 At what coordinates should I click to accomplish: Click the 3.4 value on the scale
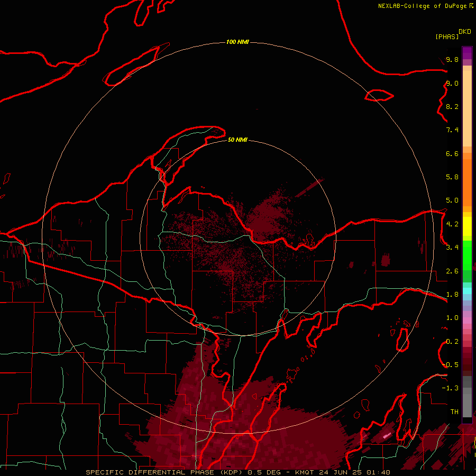click(452, 247)
